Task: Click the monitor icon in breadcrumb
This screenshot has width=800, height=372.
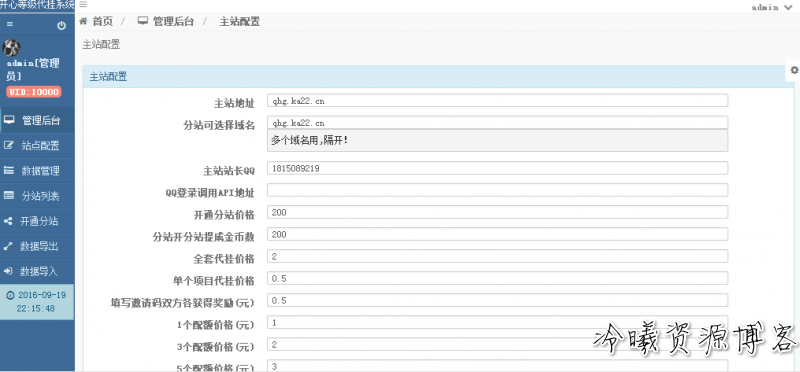Action: 143,21
